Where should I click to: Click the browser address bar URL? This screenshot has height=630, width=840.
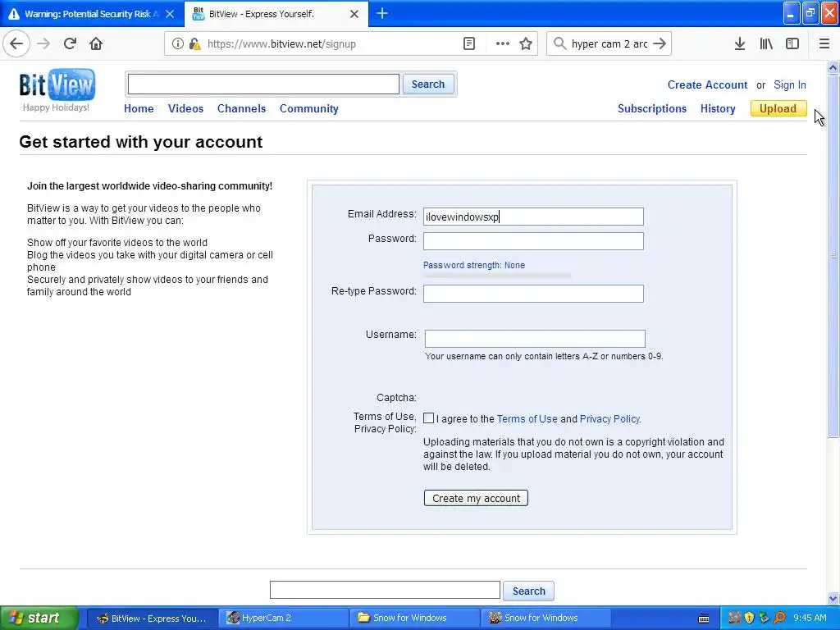(281, 44)
